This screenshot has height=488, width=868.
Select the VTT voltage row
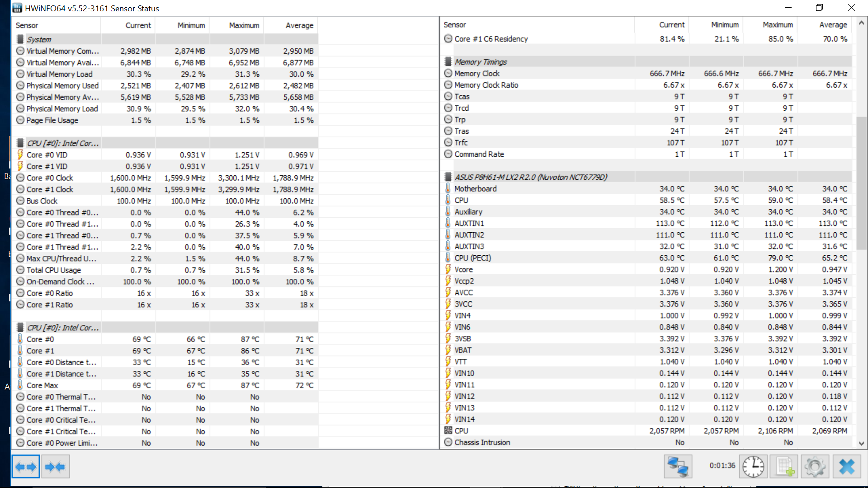646,361
